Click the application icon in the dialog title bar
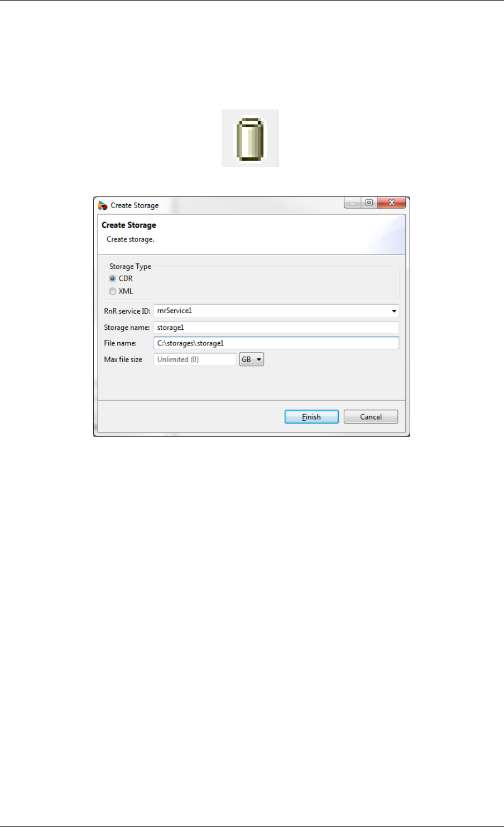This screenshot has width=504, height=827. pyautogui.click(x=103, y=205)
